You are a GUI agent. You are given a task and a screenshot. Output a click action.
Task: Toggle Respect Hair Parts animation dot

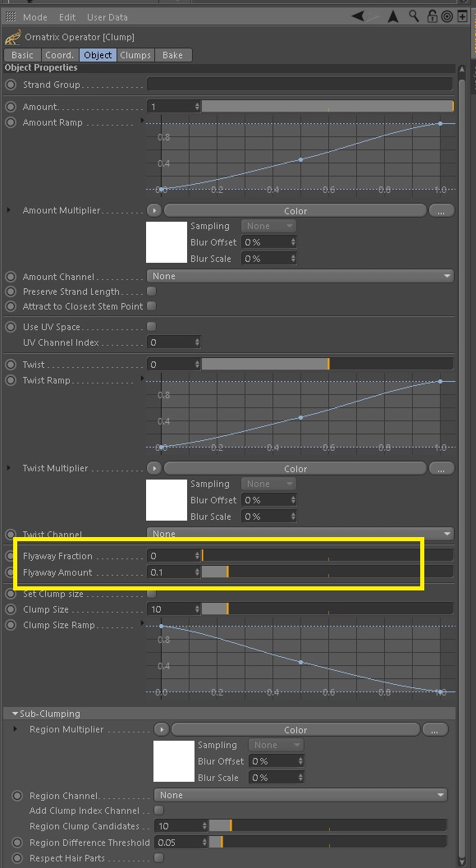[18, 858]
